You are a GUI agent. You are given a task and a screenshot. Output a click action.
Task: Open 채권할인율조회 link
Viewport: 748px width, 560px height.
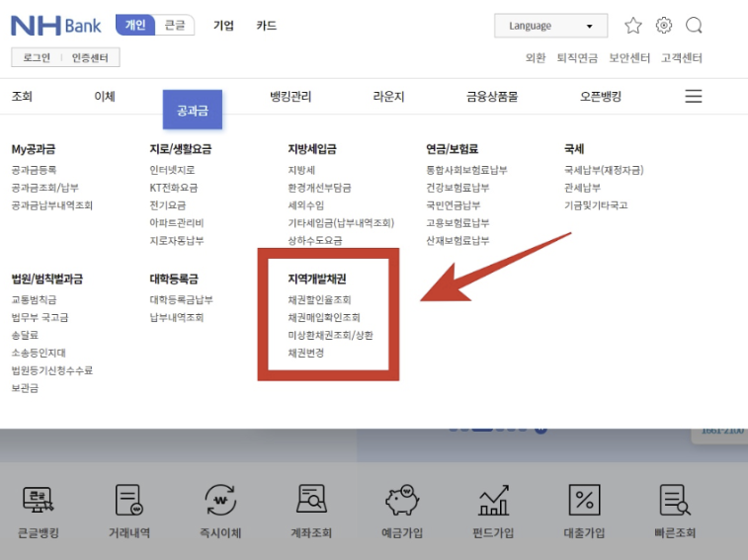[x=319, y=299]
